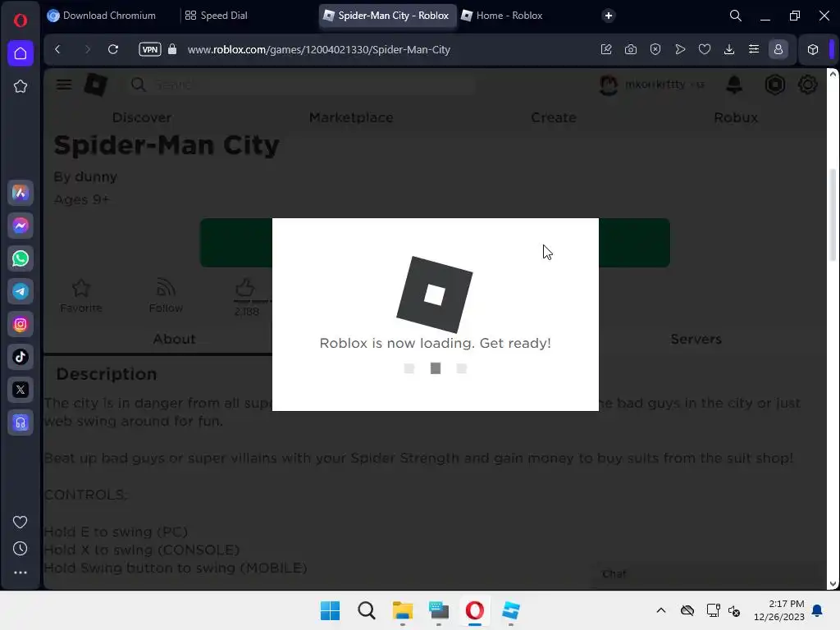Screen dimensions: 840x630
Task: Open the downloads panel
Action: (729, 49)
